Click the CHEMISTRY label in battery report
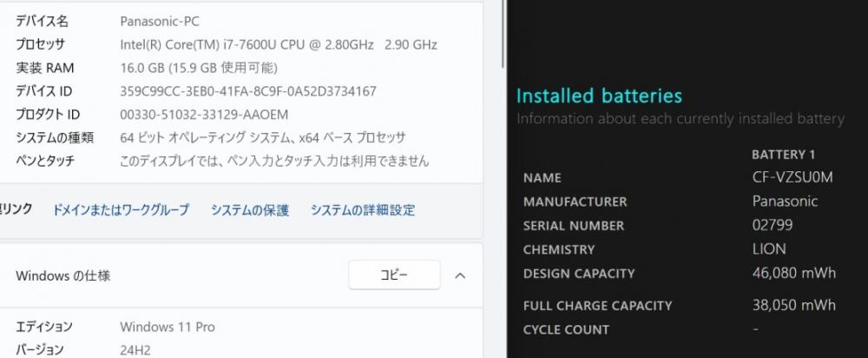The height and width of the screenshot is (358, 868). point(559,249)
